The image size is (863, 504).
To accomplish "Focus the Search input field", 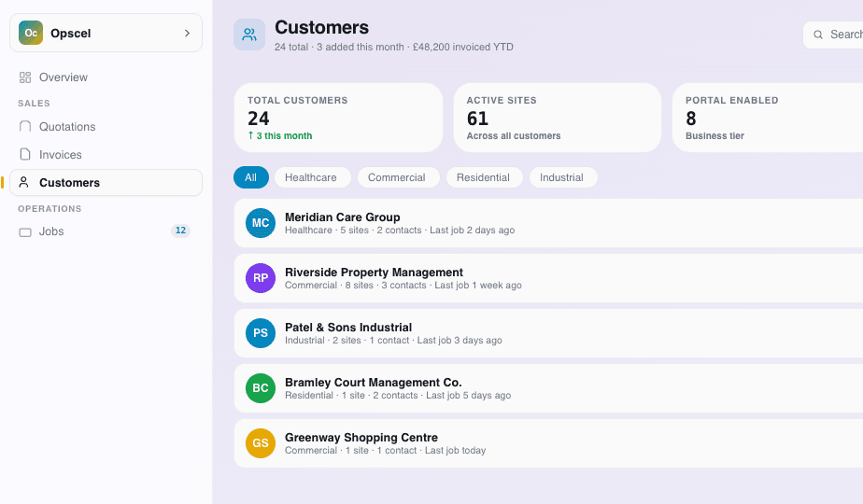I will coord(833,35).
